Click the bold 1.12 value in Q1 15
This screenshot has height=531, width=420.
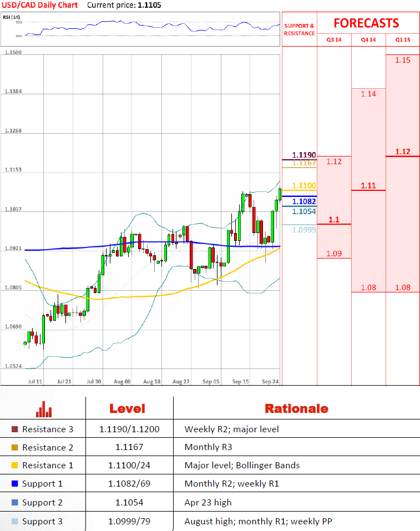tap(403, 151)
